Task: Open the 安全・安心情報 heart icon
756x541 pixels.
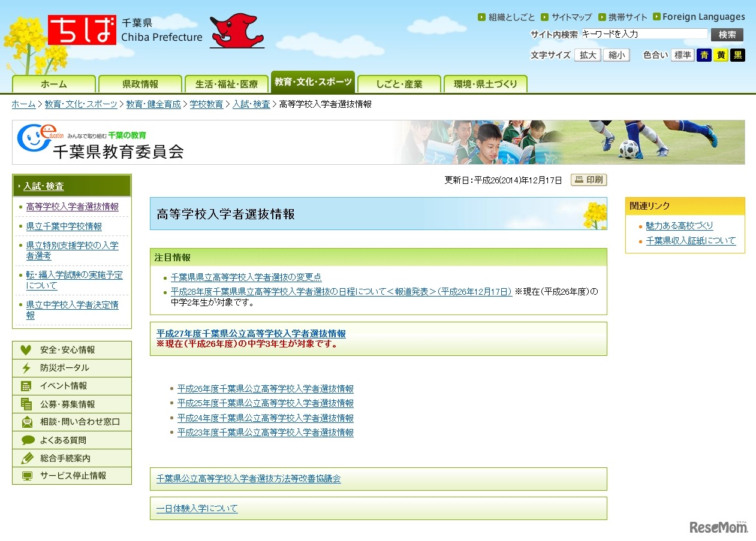Action: (x=25, y=350)
